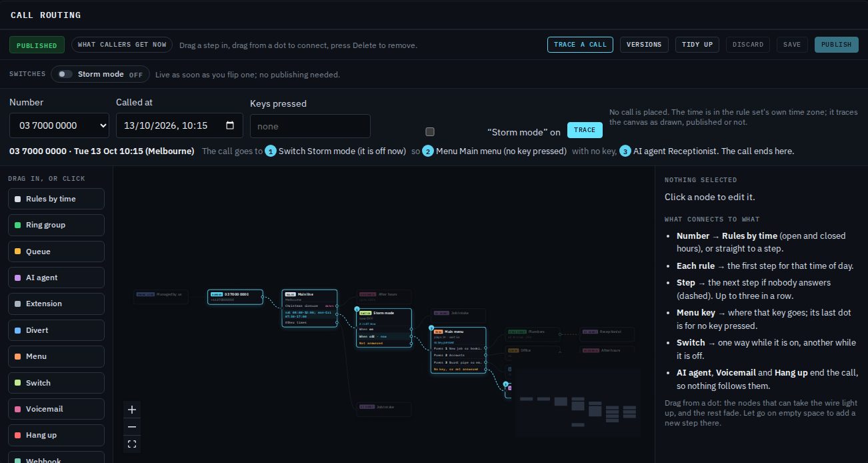Viewport: 868px width, 463px height.
Task: Select the Managed by us node
Action: (161, 297)
